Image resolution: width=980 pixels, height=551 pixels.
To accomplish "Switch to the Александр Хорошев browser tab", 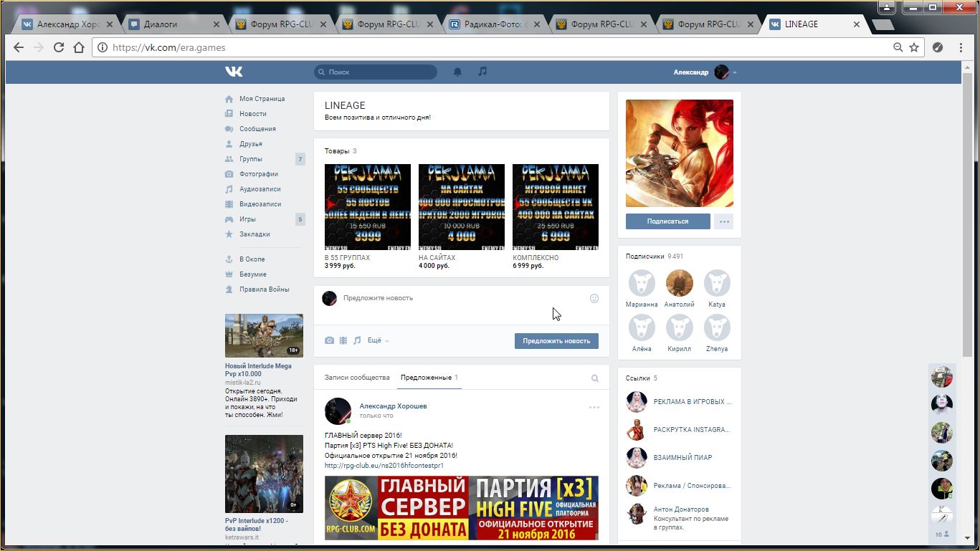I will point(68,24).
